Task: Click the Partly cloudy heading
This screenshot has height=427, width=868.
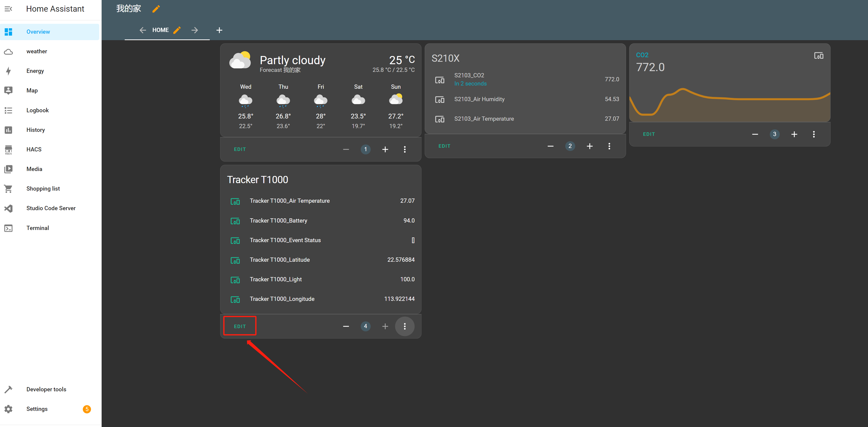Action: pos(293,60)
